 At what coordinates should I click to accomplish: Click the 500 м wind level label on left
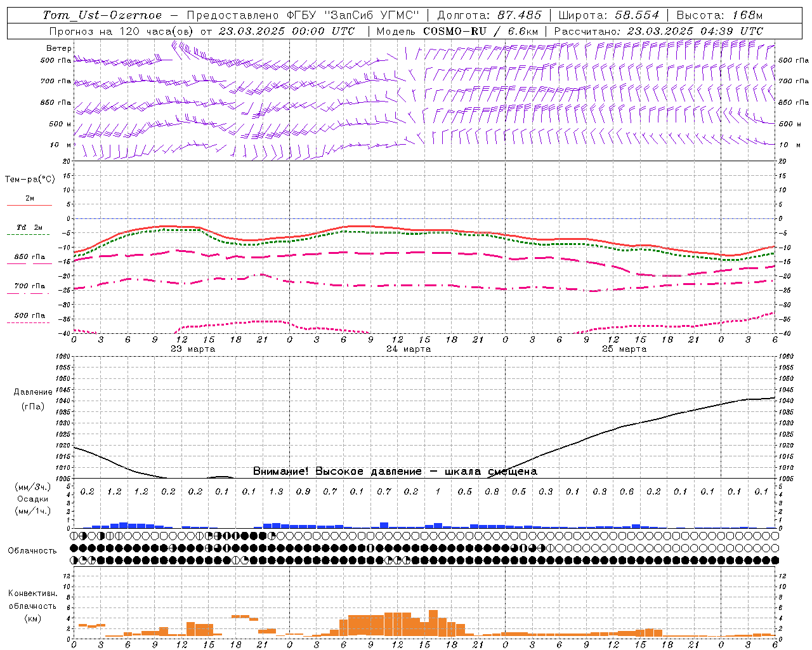60,124
